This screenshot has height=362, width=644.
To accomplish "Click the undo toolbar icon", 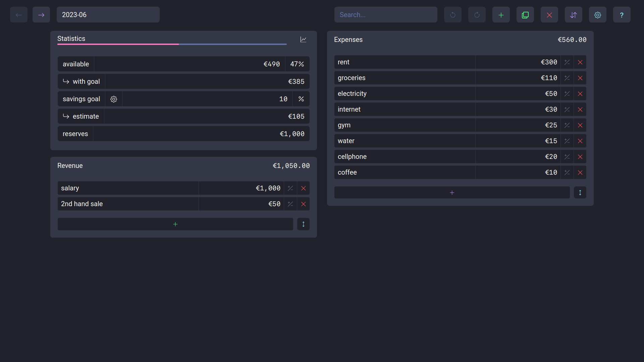I will 453,15.
